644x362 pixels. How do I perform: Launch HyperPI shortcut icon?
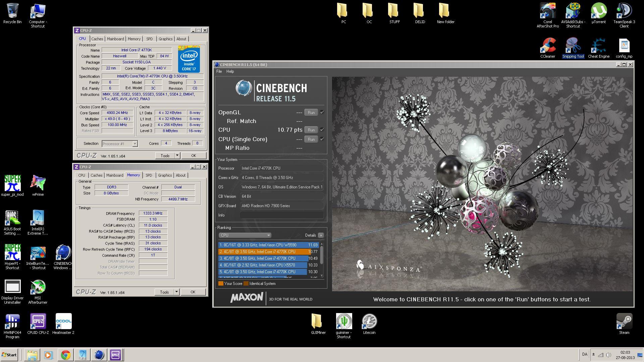[12, 257]
